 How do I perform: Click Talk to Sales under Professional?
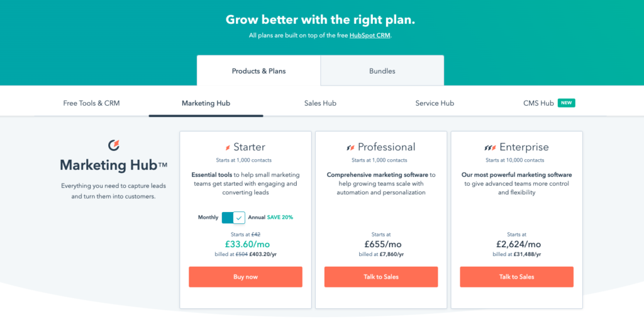click(381, 277)
